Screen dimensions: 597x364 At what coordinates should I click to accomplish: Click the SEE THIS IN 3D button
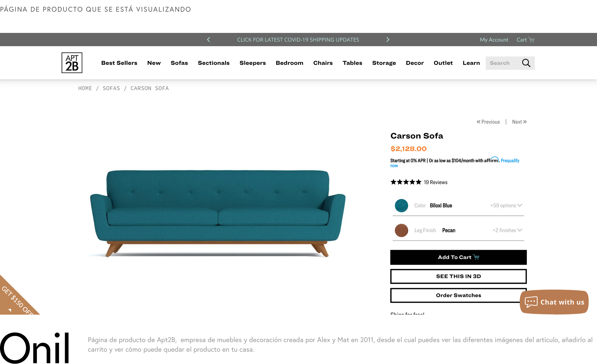click(x=458, y=276)
